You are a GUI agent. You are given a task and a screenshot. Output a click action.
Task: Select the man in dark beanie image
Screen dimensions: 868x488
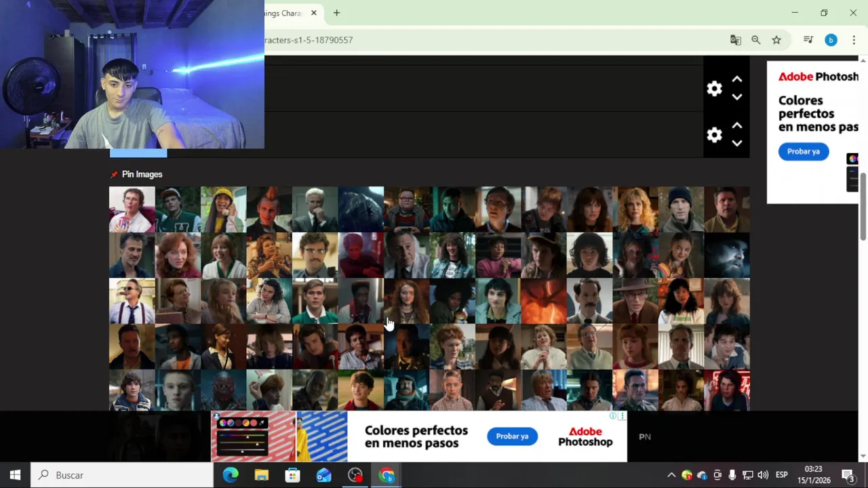tap(681, 209)
